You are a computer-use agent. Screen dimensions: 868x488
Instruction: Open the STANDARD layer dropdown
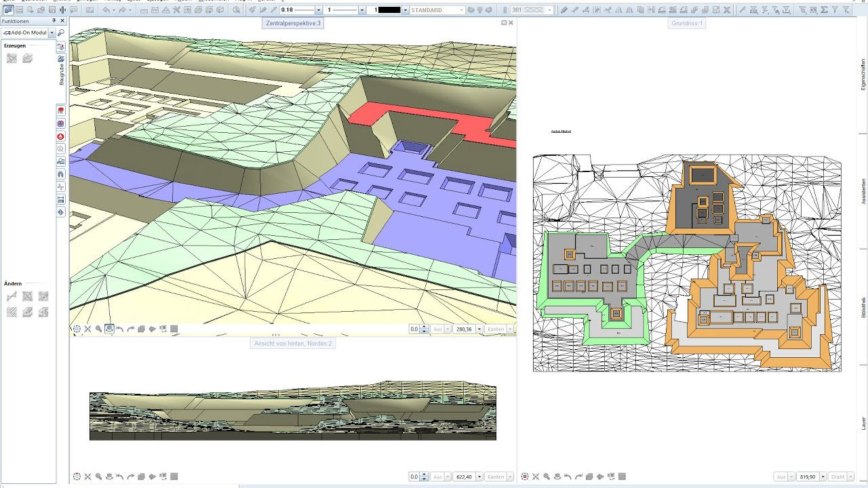tap(462, 10)
